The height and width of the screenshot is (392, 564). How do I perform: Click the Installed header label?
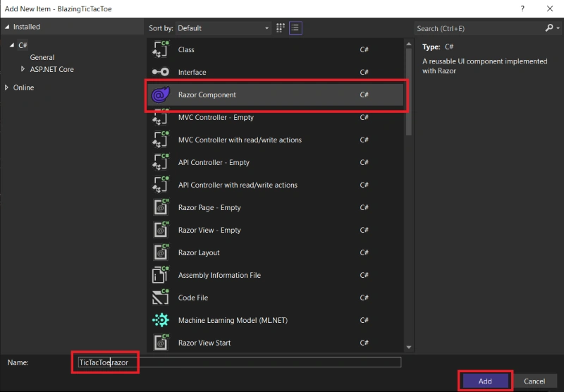click(27, 27)
